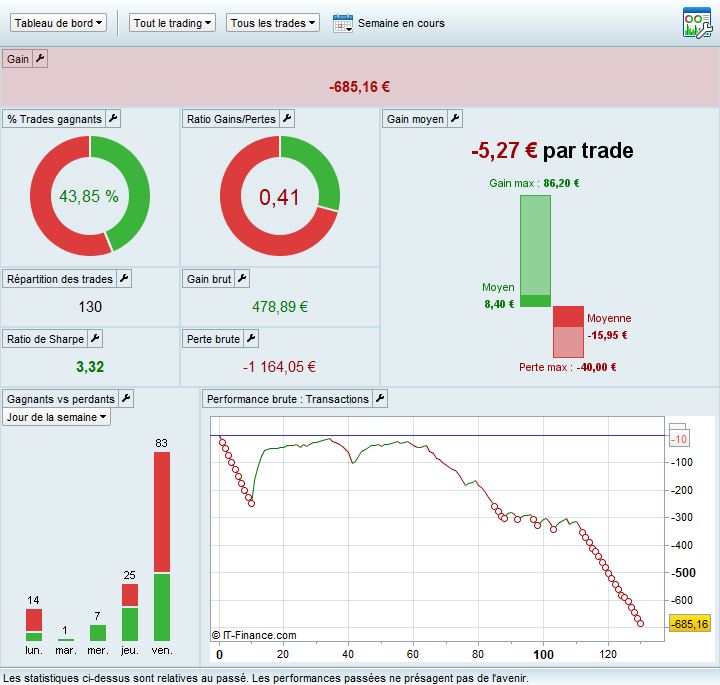Click the Ratio de Sharpe title
The image size is (720, 685).
pyautogui.click(x=45, y=339)
